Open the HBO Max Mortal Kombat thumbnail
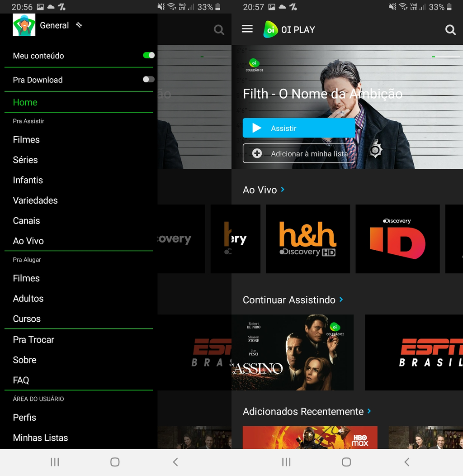 pos(310,438)
